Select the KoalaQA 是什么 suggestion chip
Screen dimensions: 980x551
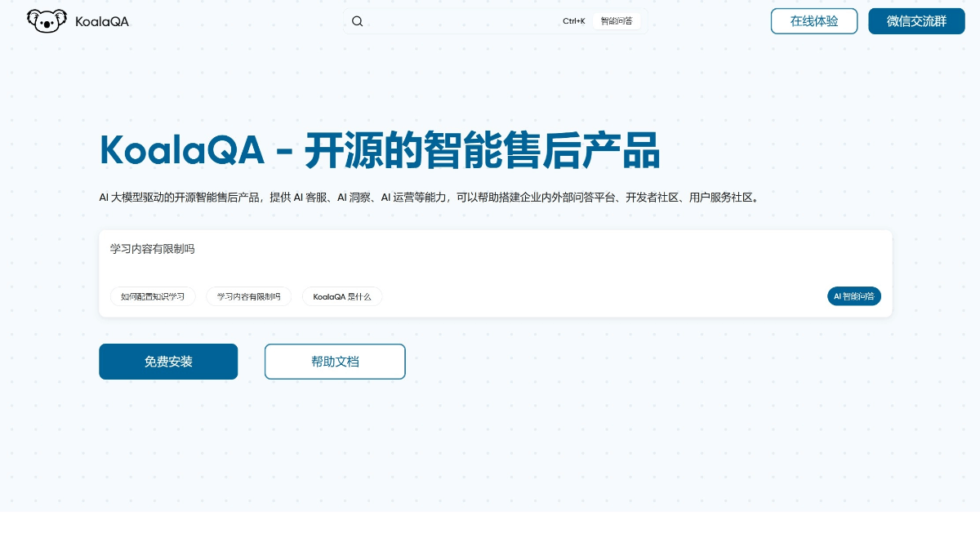[x=342, y=296]
